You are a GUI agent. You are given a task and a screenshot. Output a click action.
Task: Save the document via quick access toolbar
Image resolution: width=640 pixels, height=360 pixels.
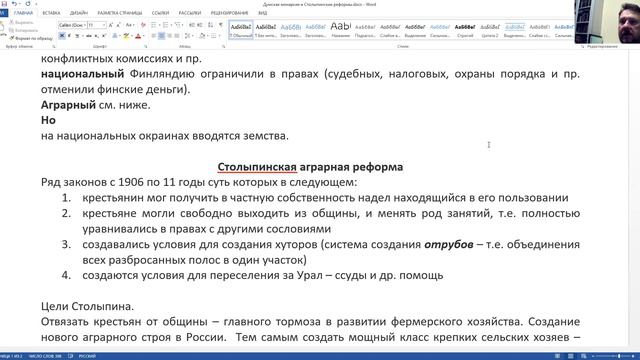click(4, 4)
